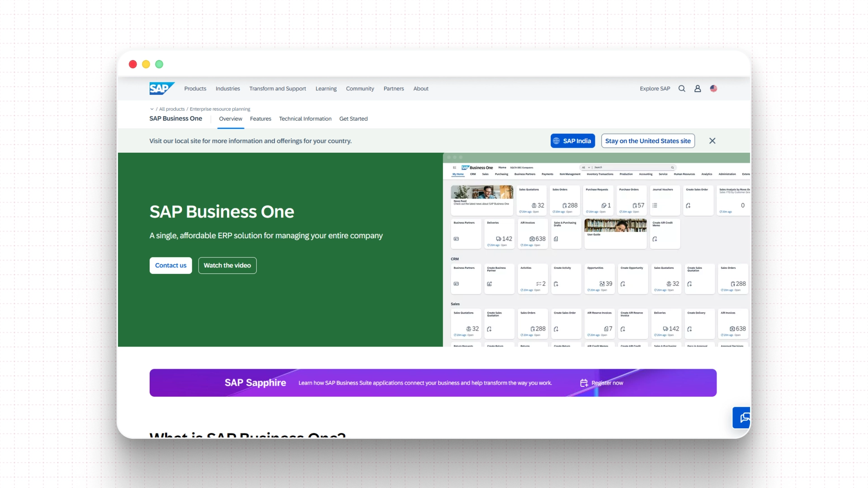This screenshot has width=868, height=488.
Task: Open the Community menu
Action: 360,89
